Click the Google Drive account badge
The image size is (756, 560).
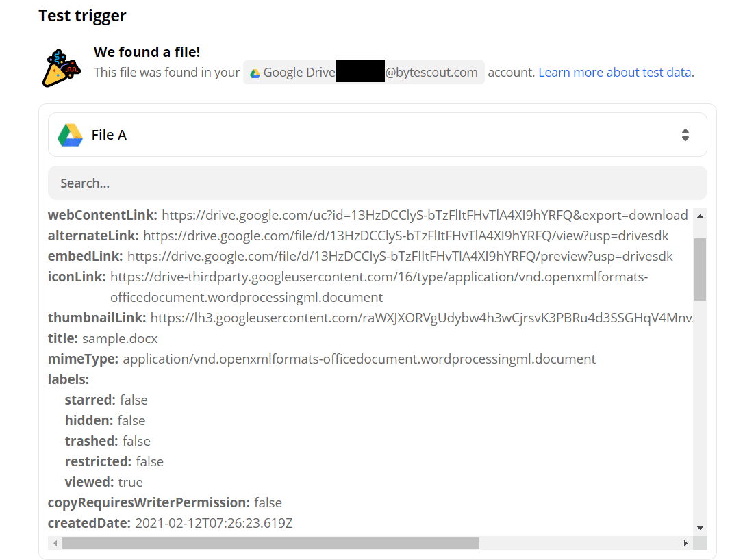364,73
